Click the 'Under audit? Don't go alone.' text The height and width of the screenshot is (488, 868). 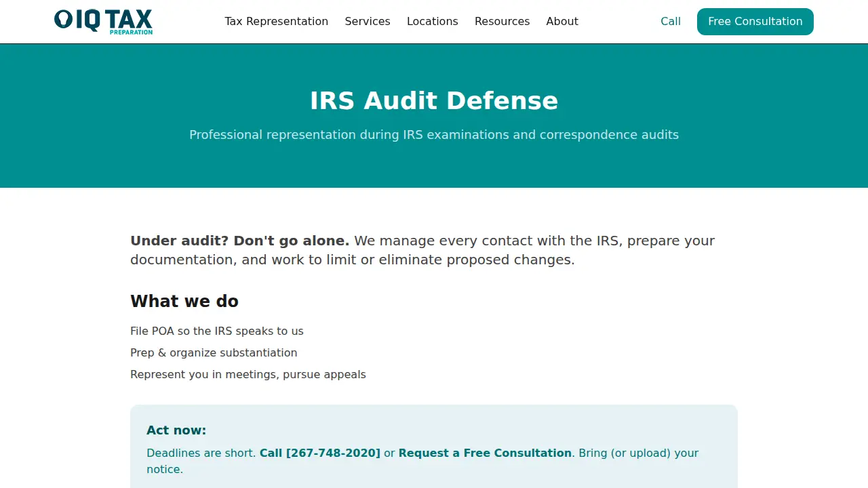coord(240,241)
